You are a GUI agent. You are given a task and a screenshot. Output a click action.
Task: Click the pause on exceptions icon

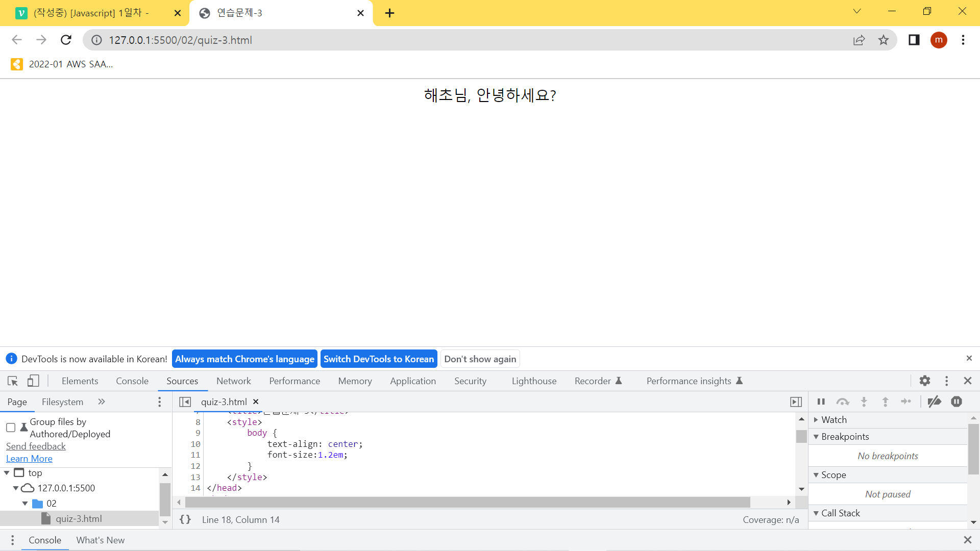click(x=957, y=402)
